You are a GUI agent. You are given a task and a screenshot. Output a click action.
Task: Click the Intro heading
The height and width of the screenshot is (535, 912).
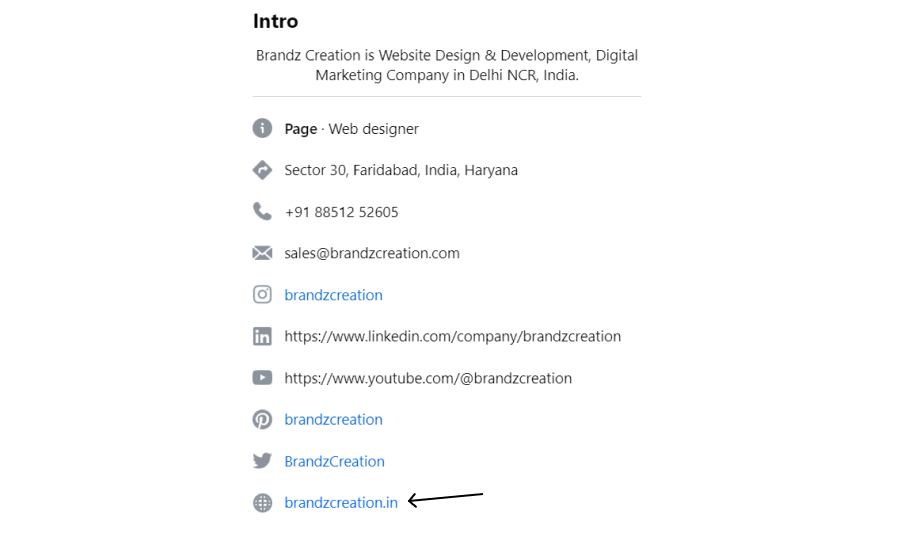pos(276,21)
